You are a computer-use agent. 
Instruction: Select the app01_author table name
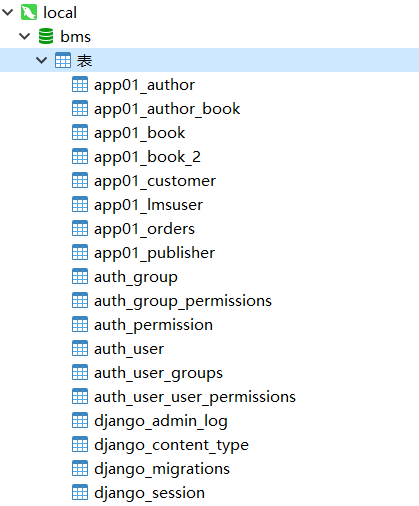coord(144,85)
